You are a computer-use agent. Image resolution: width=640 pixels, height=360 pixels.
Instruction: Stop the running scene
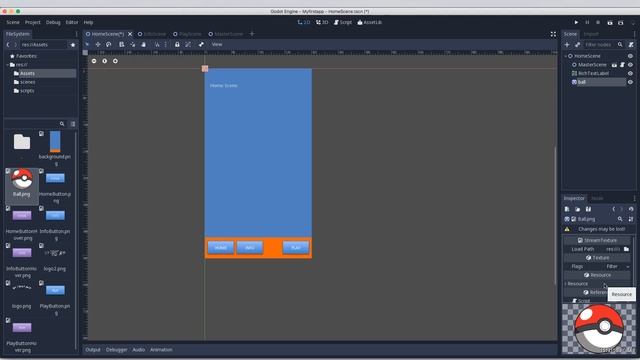pos(598,22)
